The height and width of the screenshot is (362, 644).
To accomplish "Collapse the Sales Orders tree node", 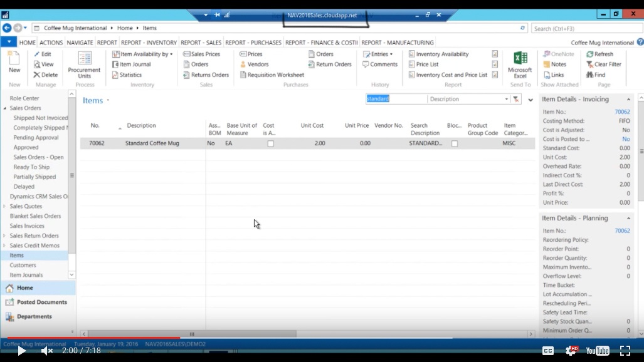I will 5,108.
